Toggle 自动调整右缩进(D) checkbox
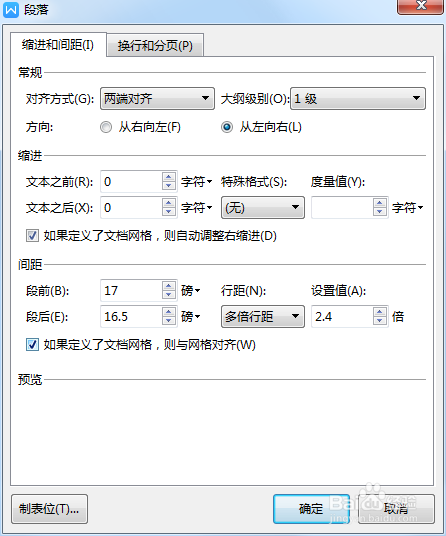Viewport: 446px width, 536px height. [x=32, y=236]
